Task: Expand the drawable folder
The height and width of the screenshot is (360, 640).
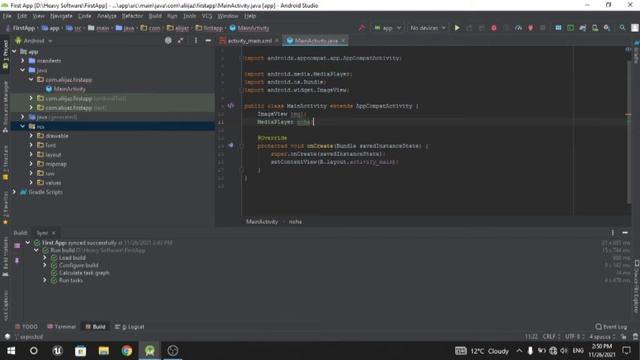Action: [x=31, y=136]
